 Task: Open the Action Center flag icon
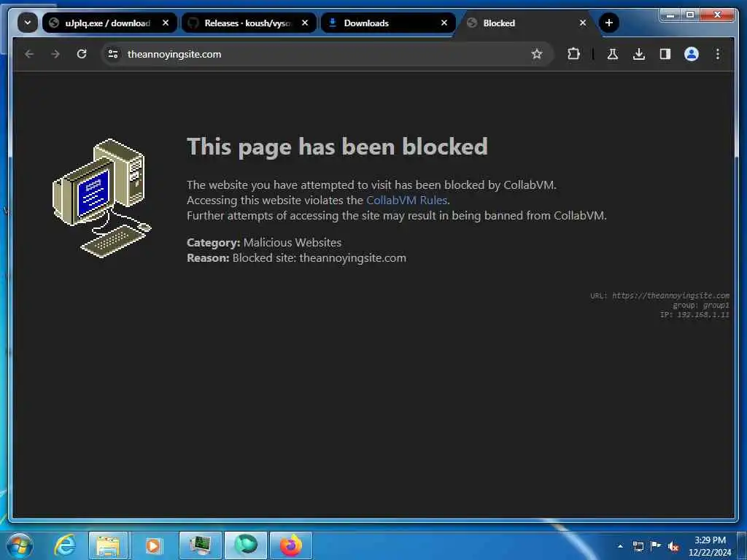click(x=656, y=545)
